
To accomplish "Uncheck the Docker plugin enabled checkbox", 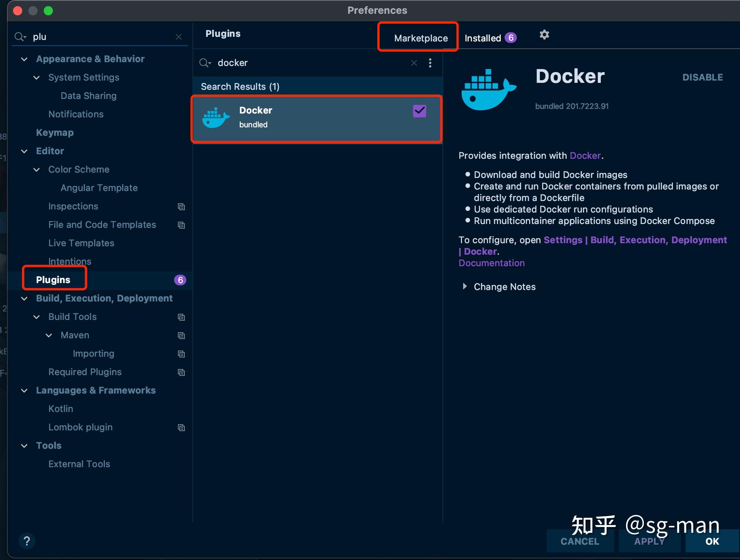I will 419,111.
